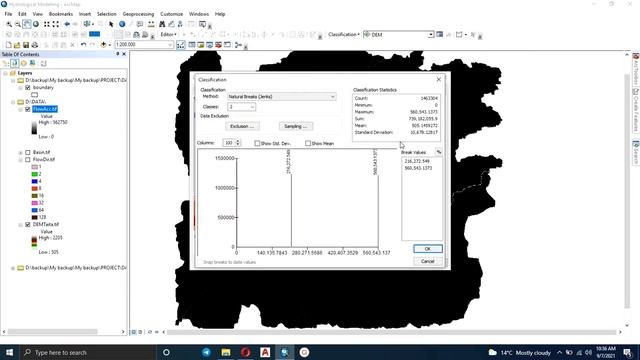This screenshot has width=640, height=360.
Task: Collapse the D:\DATA\ folder node
Action: pyautogui.click(x=13, y=102)
